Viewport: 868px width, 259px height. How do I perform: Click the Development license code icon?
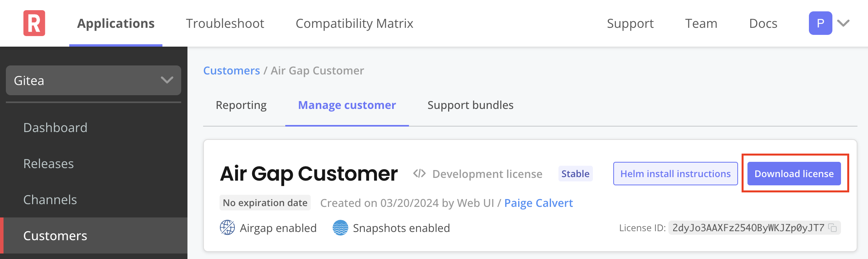tap(419, 174)
